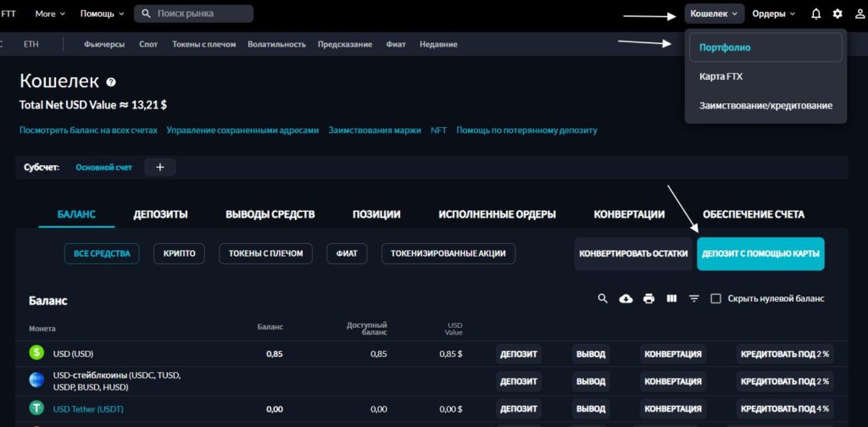Screen dimensions: 868x427
Task: Select Портфолио menu entry
Action: 765,47
